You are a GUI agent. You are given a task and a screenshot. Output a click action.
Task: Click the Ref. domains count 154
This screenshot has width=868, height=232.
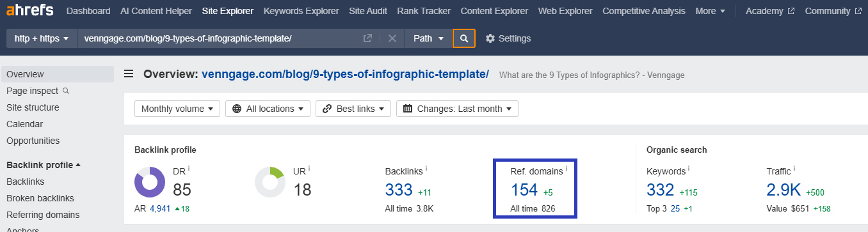point(524,190)
